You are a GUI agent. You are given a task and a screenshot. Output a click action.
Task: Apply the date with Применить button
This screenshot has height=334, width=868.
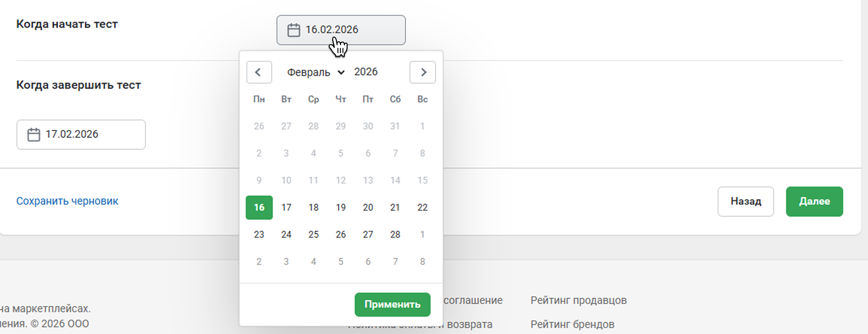click(392, 304)
